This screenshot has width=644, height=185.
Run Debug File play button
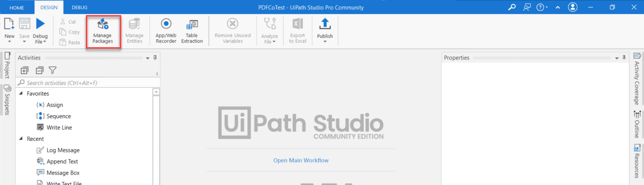(x=41, y=24)
